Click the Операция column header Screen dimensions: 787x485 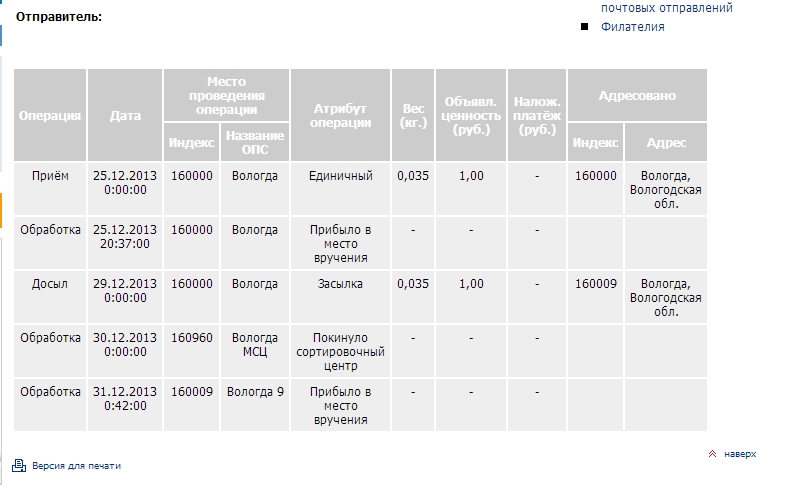pyautogui.click(x=50, y=115)
